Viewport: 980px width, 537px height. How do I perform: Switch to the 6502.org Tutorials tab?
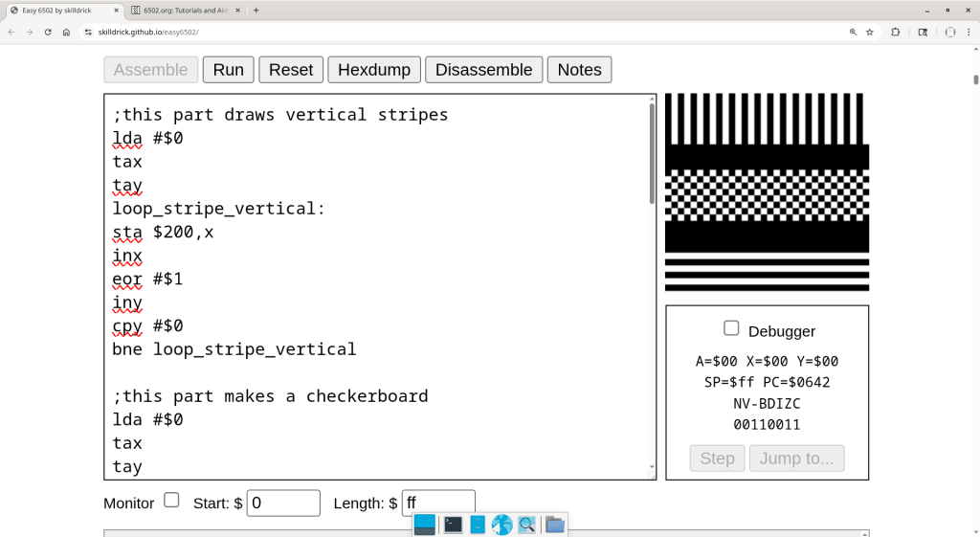point(187,10)
